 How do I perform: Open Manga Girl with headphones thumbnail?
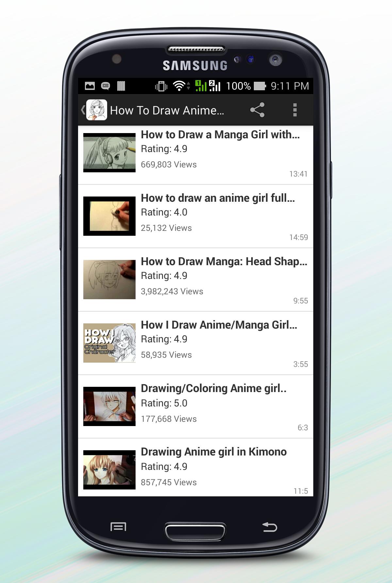tap(109, 153)
